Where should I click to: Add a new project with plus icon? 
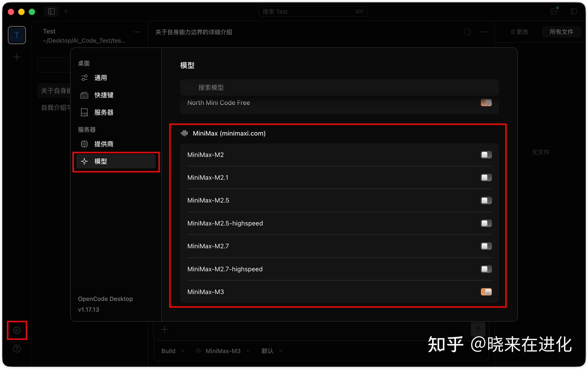click(17, 57)
